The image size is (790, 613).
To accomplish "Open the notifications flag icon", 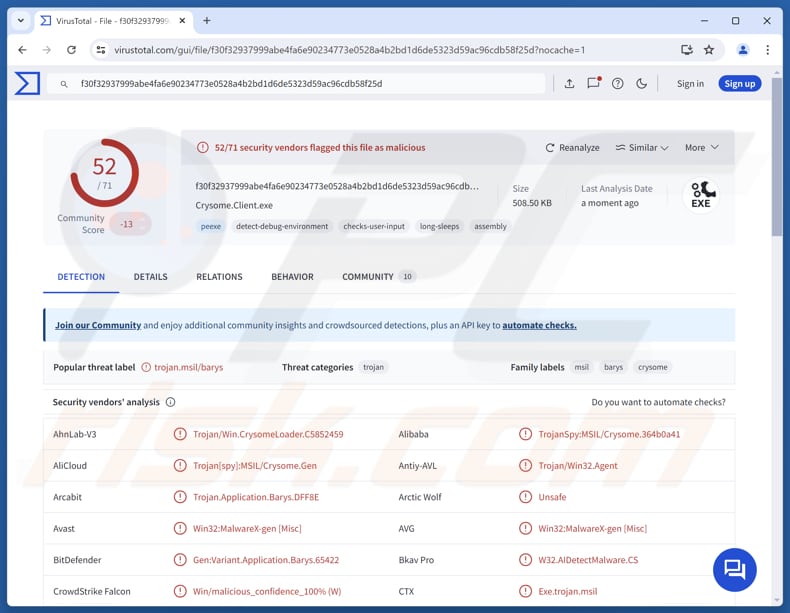I will 593,84.
